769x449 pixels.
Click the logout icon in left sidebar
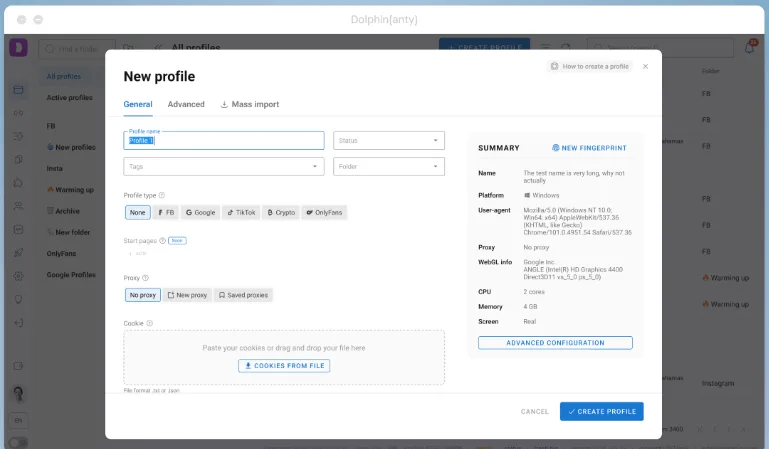coord(19,323)
